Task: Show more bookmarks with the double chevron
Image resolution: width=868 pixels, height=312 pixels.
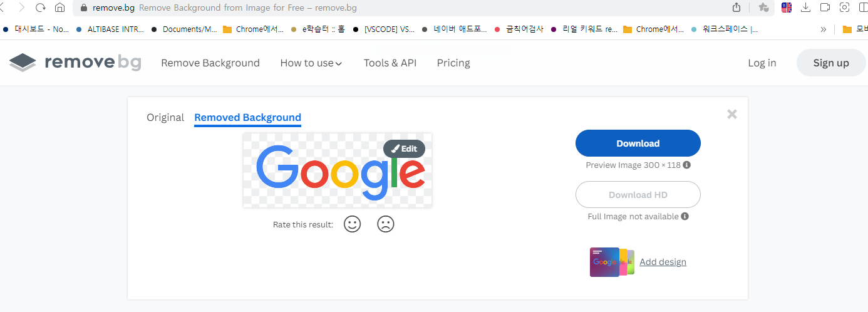Action: pyautogui.click(x=823, y=29)
